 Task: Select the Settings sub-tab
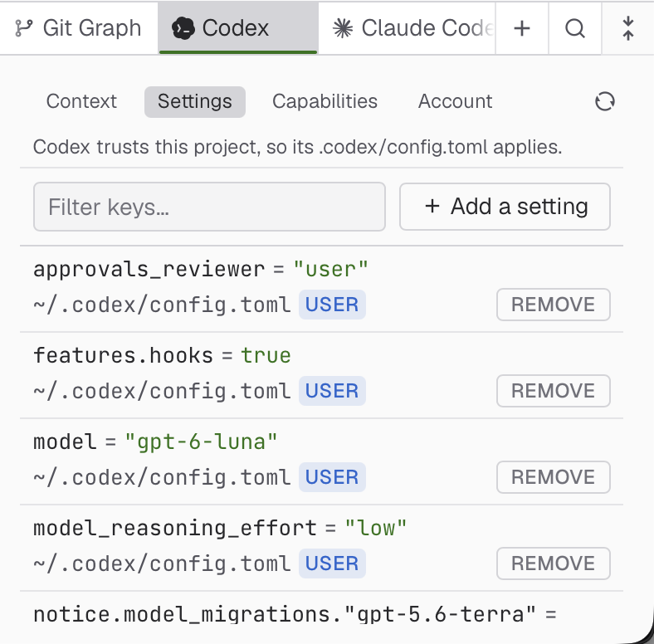[195, 102]
